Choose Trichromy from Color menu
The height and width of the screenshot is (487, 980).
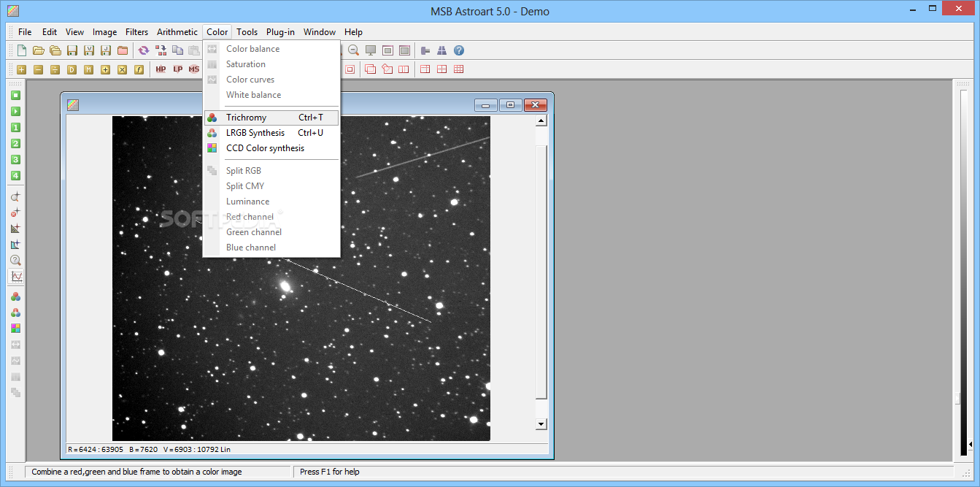(x=271, y=118)
